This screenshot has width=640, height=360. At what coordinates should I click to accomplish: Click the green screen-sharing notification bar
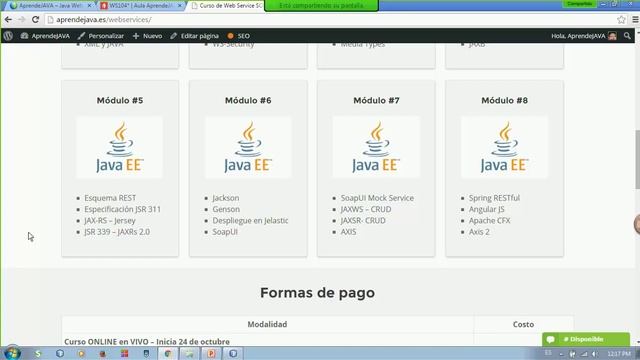pos(322,6)
